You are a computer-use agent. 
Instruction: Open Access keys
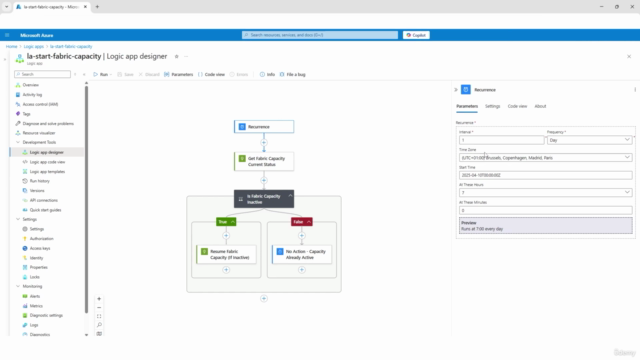click(x=40, y=248)
